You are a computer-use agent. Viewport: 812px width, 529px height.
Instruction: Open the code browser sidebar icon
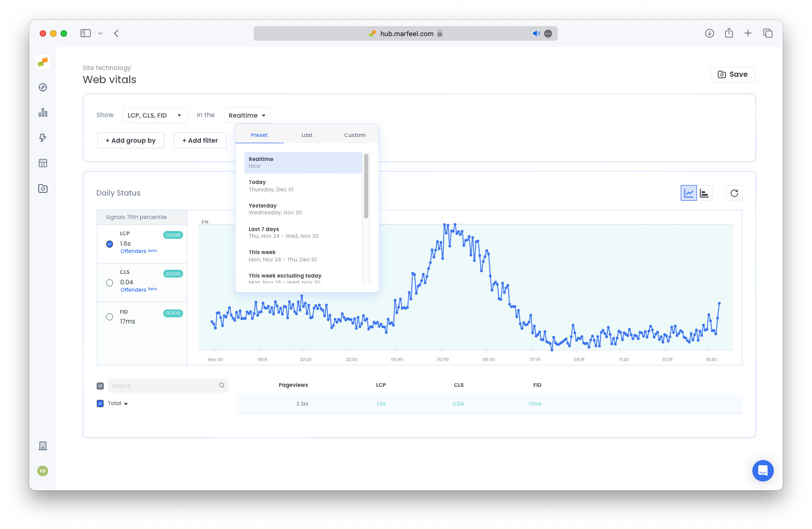click(x=42, y=163)
